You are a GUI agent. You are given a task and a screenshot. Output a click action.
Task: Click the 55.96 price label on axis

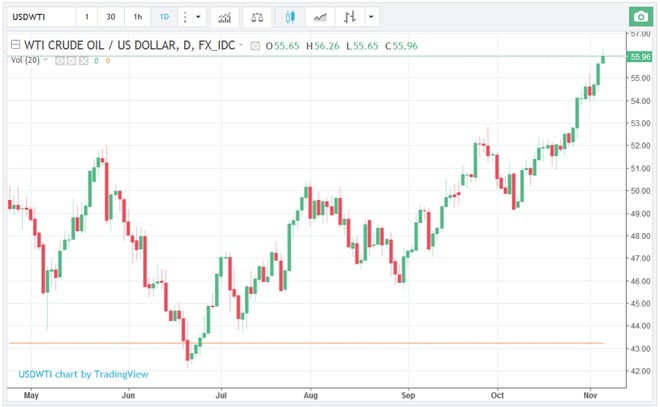pyautogui.click(x=641, y=56)
